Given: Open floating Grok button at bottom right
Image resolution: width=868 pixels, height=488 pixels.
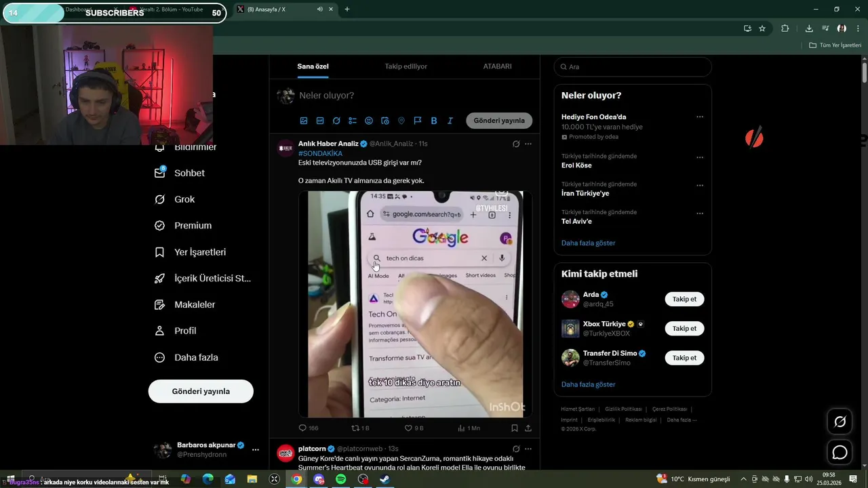Looking at the screenshot, I should (840, 422).
